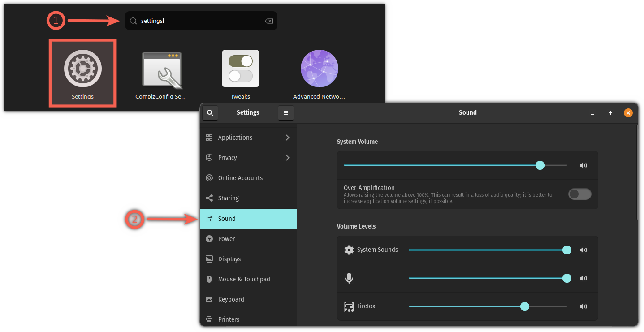The height and width of the screenshot is (332, 644).
Task: Select the Printers icon in the sidebar
Action: (209, 319)
